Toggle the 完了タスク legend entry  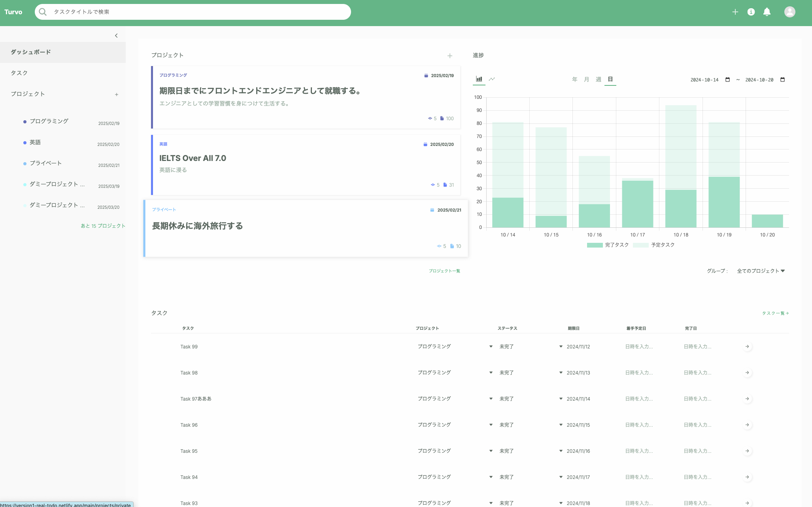click(608, 245)
